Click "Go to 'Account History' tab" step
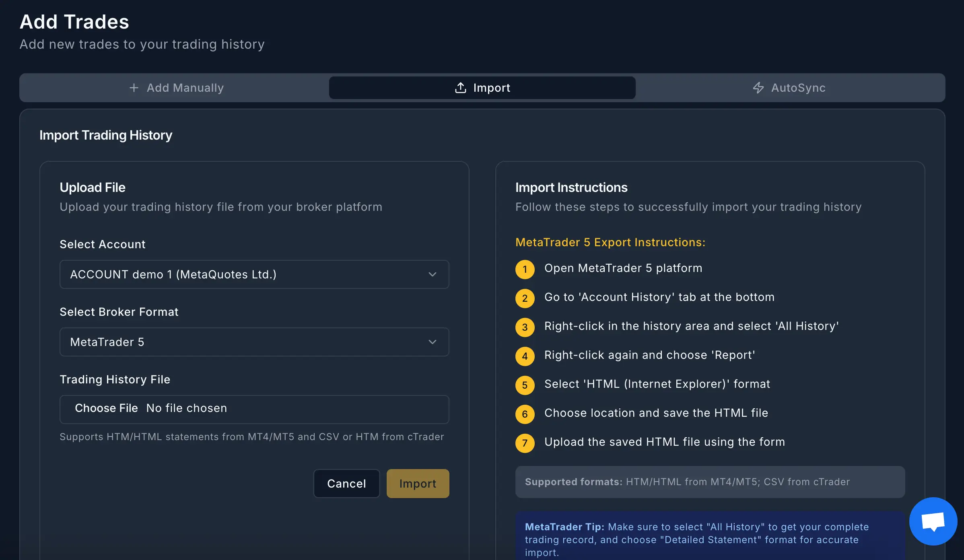This screenshot has width=964, height=560. tap(659, 297)
